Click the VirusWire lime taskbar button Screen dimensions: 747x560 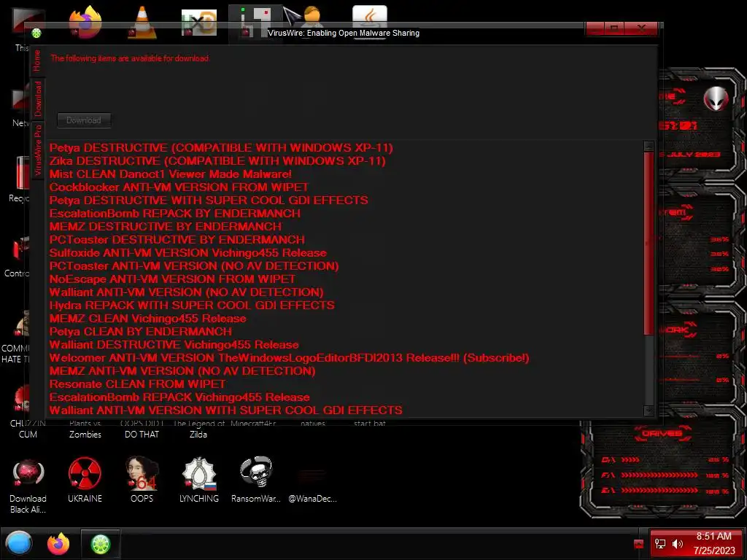[101, 544]
